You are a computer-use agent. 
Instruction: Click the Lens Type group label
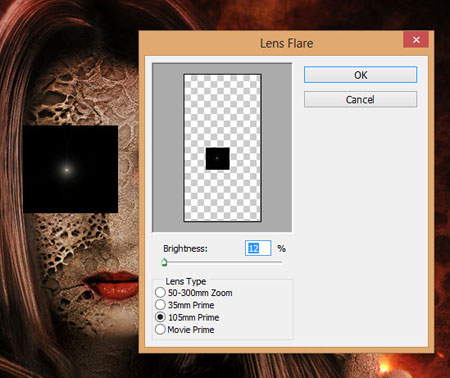186,281
